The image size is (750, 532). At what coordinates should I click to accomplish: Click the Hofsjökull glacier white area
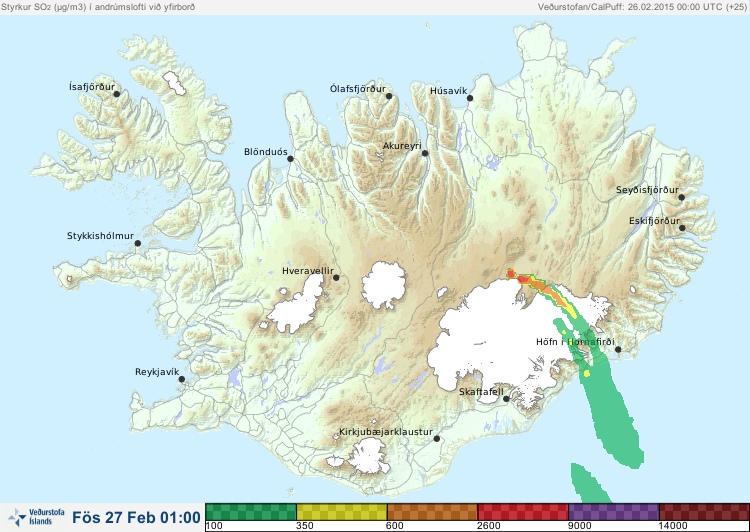pyautogui.click(x=384, y=285)
